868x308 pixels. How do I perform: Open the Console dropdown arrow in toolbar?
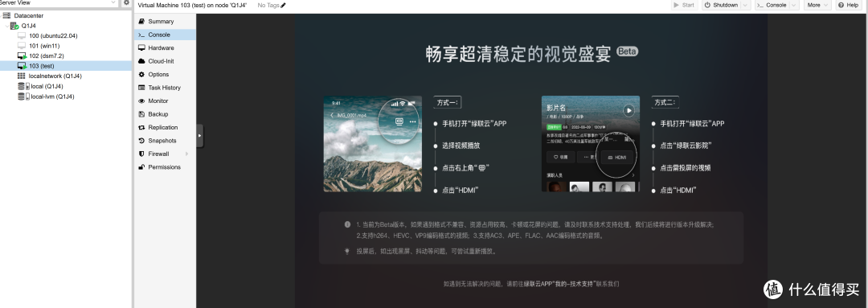794,5
